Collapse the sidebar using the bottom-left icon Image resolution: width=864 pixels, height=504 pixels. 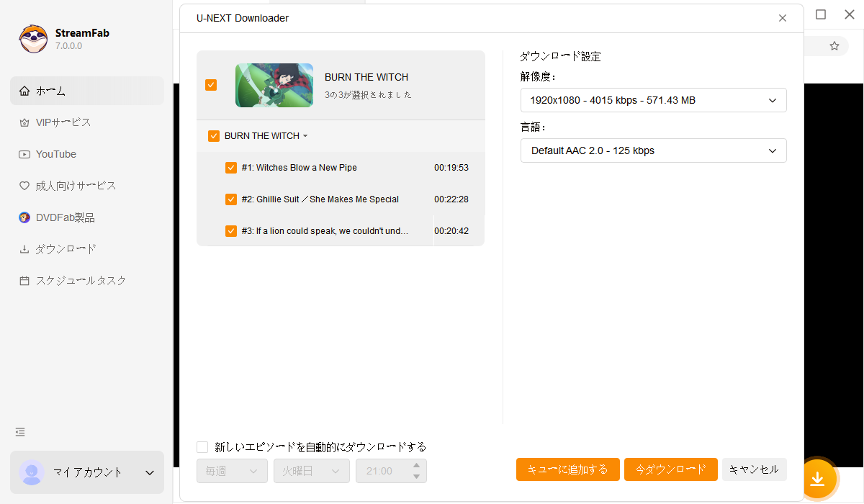19,432
